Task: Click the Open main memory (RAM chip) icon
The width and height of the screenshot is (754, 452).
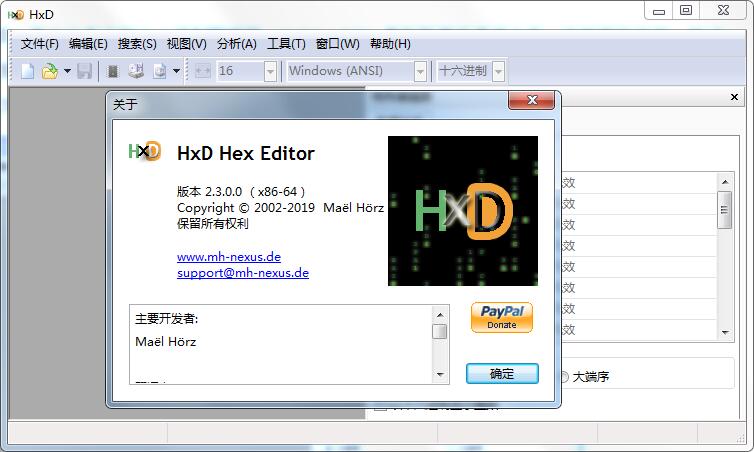Action: pos(113,72)
